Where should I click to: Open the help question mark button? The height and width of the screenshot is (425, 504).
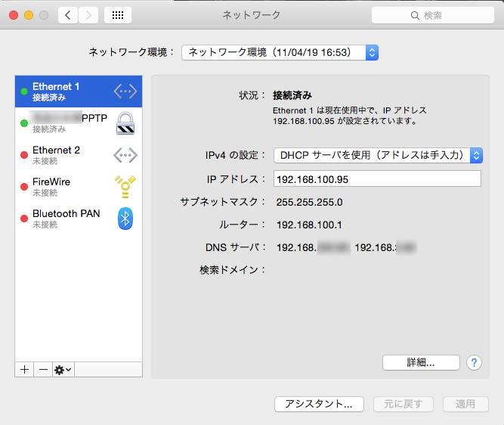click(x=475, y=362)
